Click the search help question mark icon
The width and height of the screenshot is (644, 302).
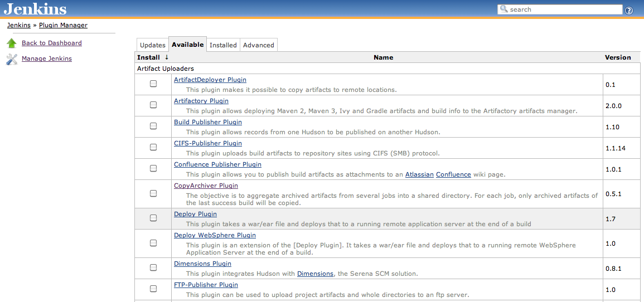pos(629,10)
